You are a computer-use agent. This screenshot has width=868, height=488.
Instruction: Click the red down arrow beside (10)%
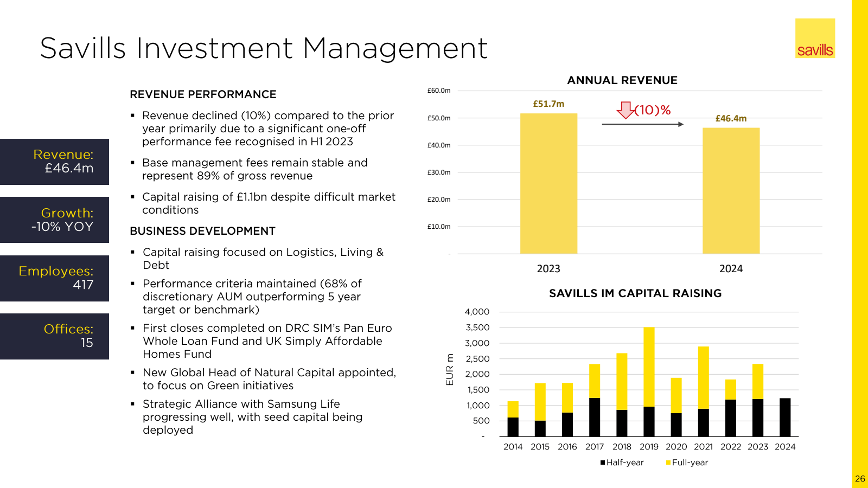[626, 110]
